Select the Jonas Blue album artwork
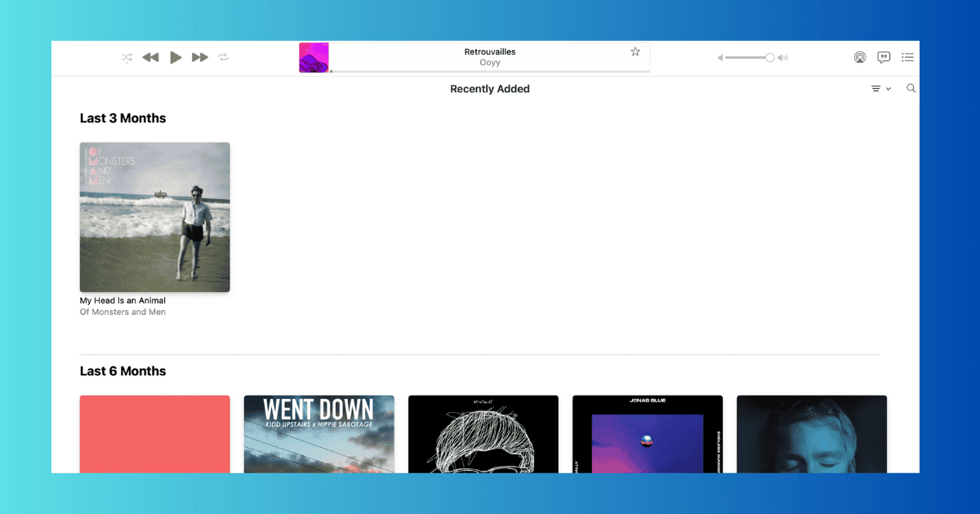 pos(647,433)
